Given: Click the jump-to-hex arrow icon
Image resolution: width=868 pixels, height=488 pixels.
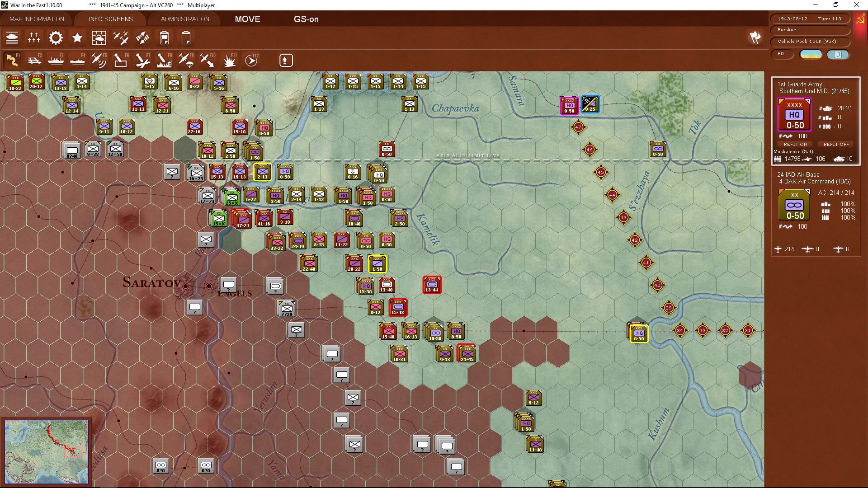Looking at the screenshot, I should 286,60.
